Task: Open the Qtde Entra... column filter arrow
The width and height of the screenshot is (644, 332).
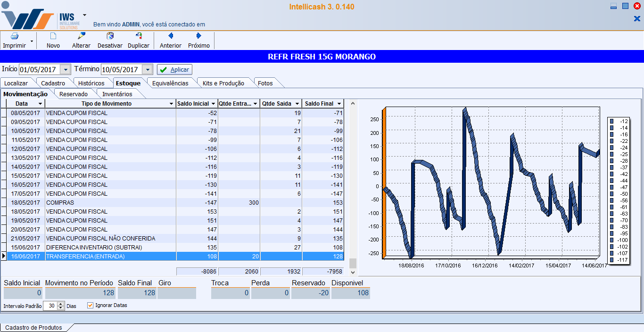Action: (256, 104)
